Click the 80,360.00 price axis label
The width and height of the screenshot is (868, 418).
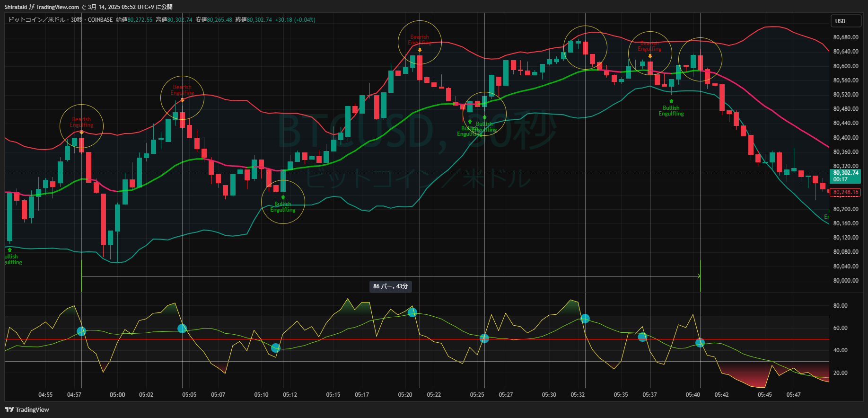coord(845,152)
